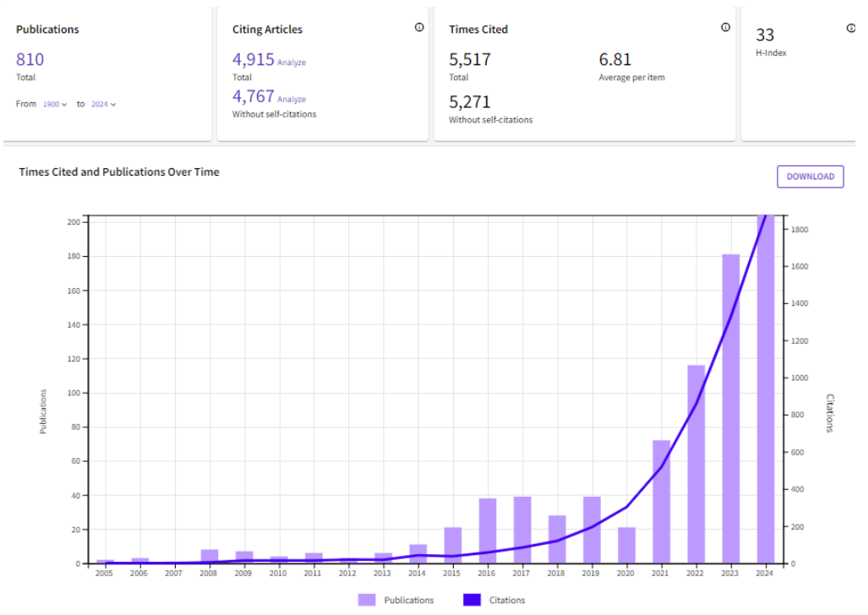Select the 2022 publications bar
Screen dimensions: 868x615
[696, 464]
